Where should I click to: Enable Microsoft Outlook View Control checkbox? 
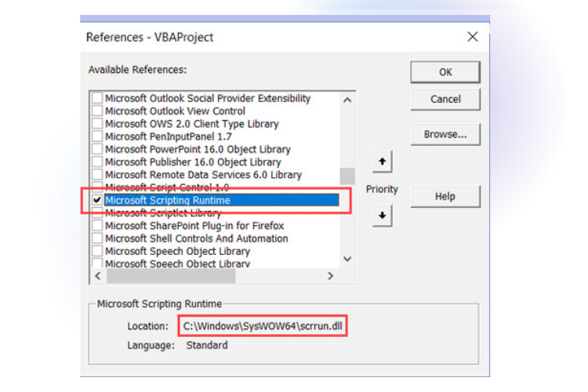(97, 111)
